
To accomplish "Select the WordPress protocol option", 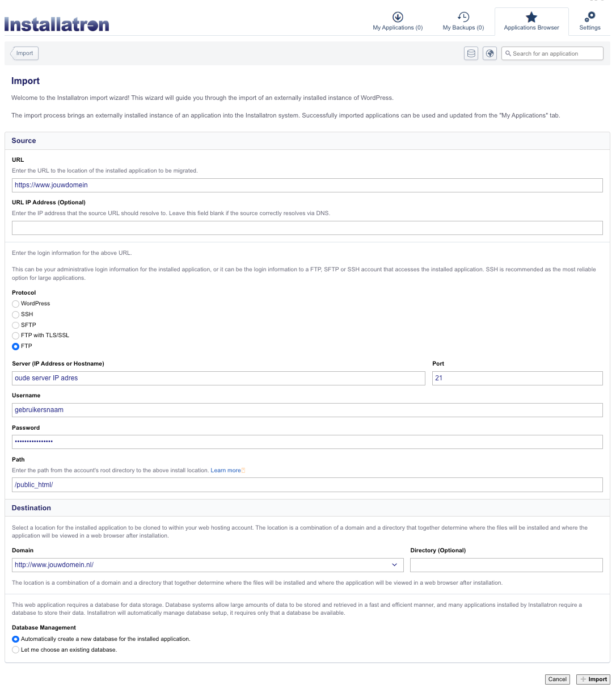I will pos(16,304).
